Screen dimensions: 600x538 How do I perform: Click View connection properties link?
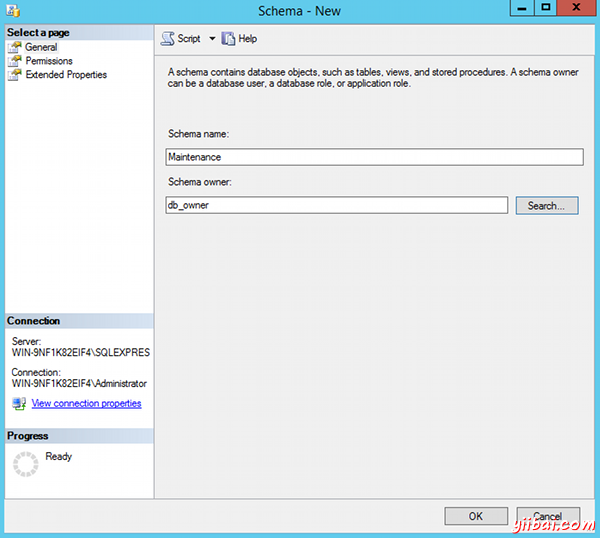point(86,403)
